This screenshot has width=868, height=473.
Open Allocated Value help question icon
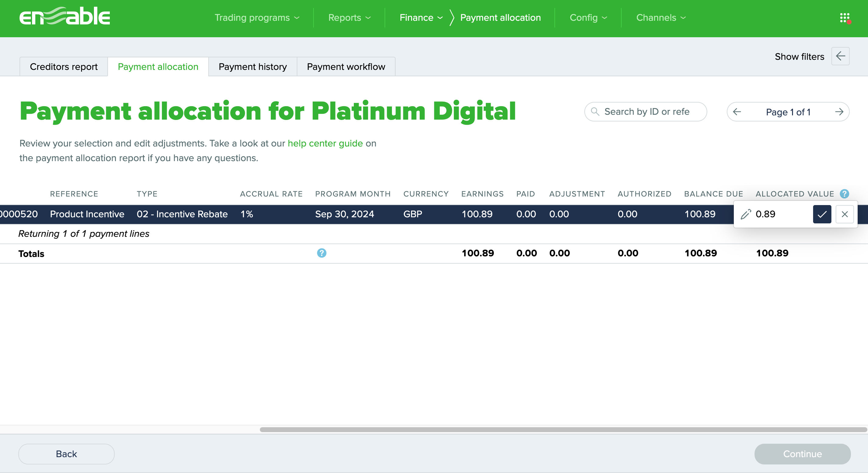(844, 194)
